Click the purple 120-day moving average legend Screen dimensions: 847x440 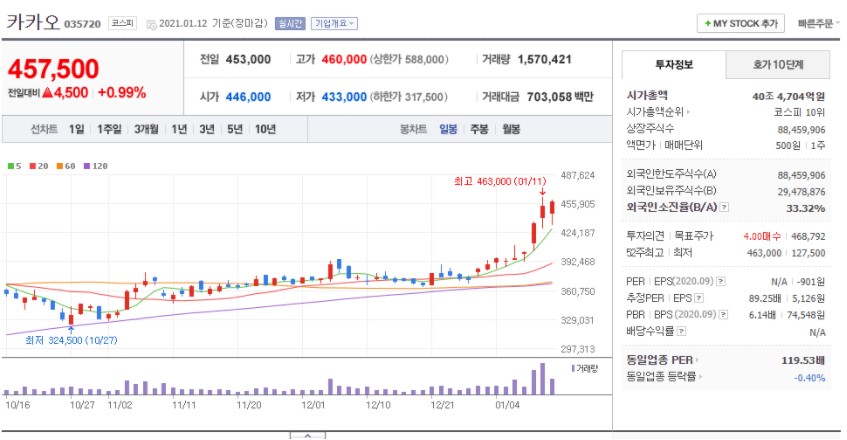point(96,166)
